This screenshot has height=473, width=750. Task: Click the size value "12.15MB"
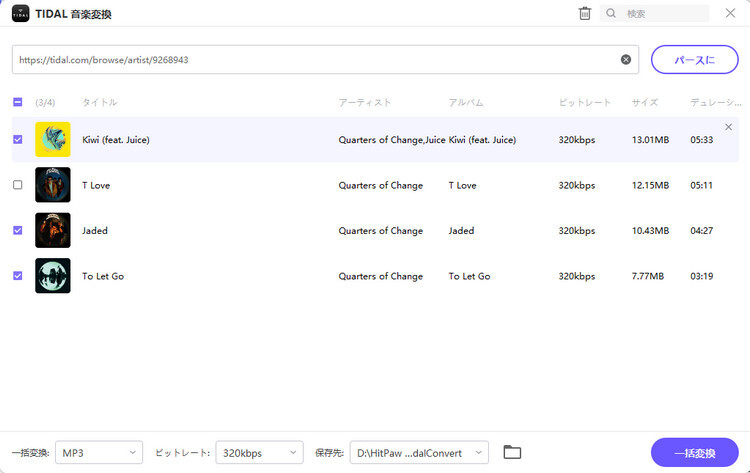[651, 185]
